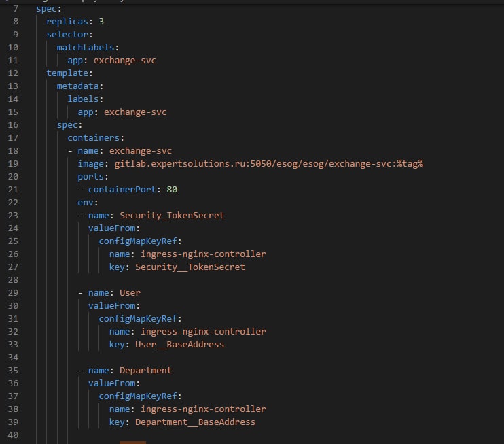The width and height of the screenshot is (504, 444).
Task: Click env name 'Department' on line 35
Action: (145, 371)
